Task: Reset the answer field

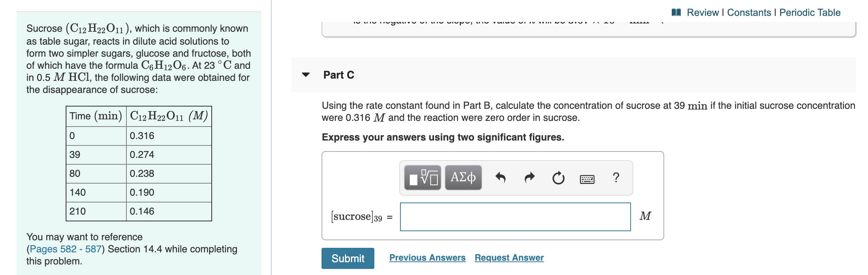Action: 558,178
